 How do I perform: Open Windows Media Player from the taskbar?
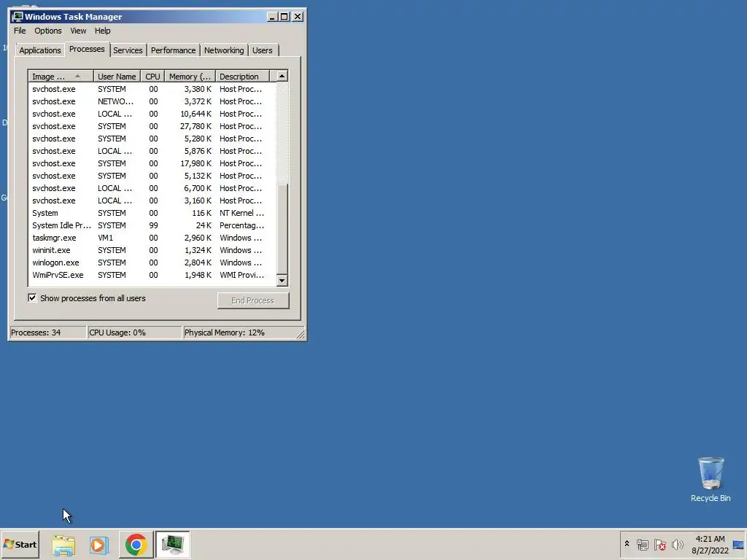(x=99, y=544)
